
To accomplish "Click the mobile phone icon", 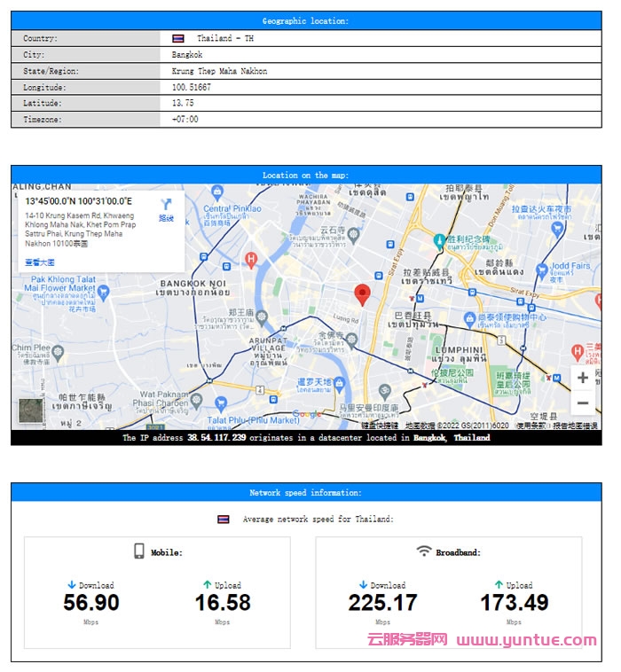I will [x=139, y=551].
